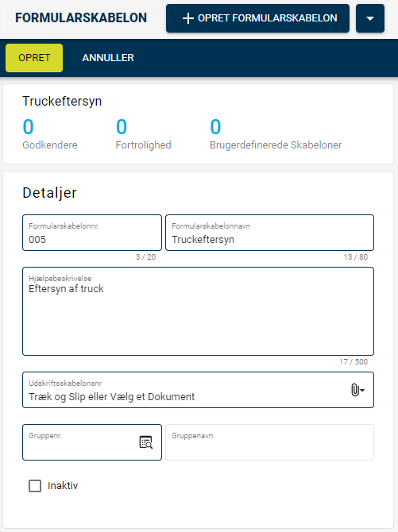The width and height of the screenshot is (398, 532).
Task: Open the Brugerdefinerede Skabeloner count
Action: coord(215,126)
